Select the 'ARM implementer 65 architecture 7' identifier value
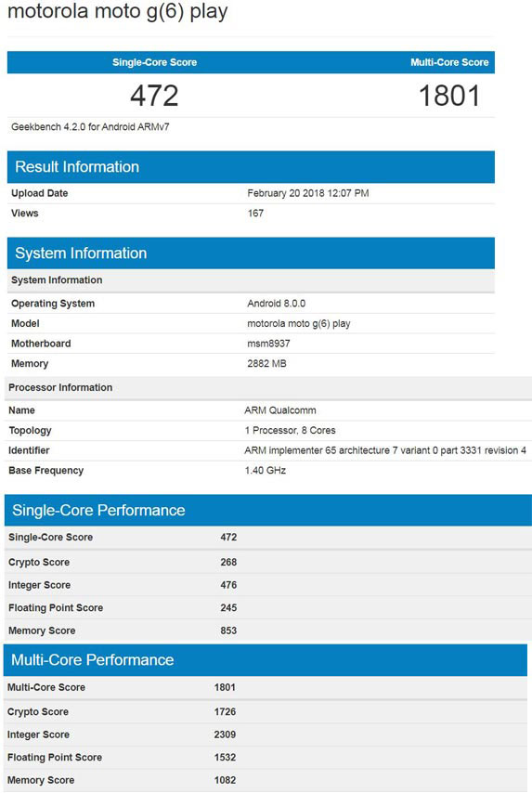The image size is (532, 793). 385,450
